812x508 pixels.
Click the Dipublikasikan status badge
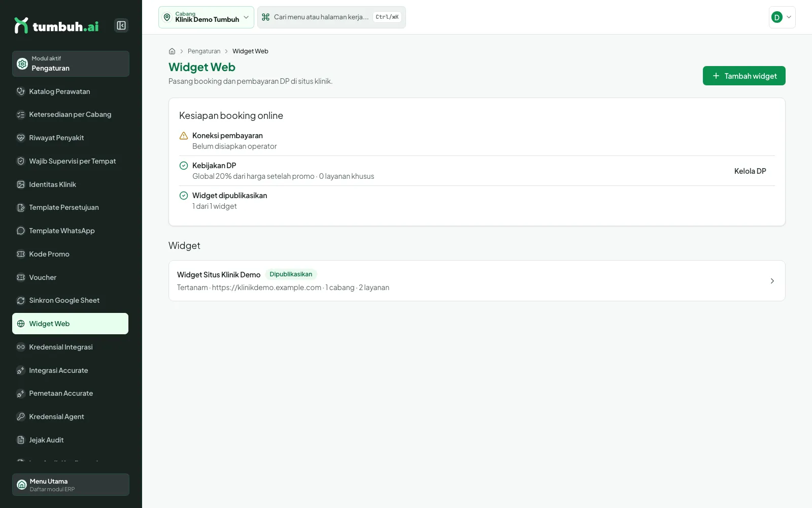click(291, 274)
